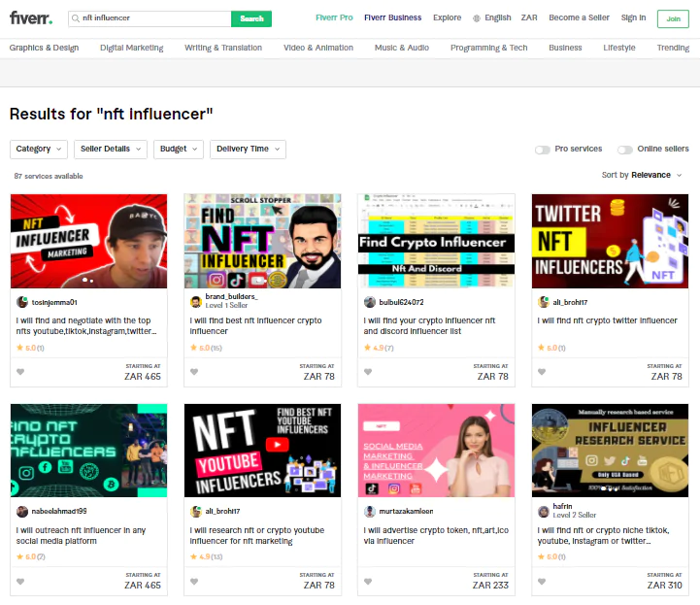Open nabeelahmad199 seller avatar
This screenshot has width=700, height=605.
point(22,512)
